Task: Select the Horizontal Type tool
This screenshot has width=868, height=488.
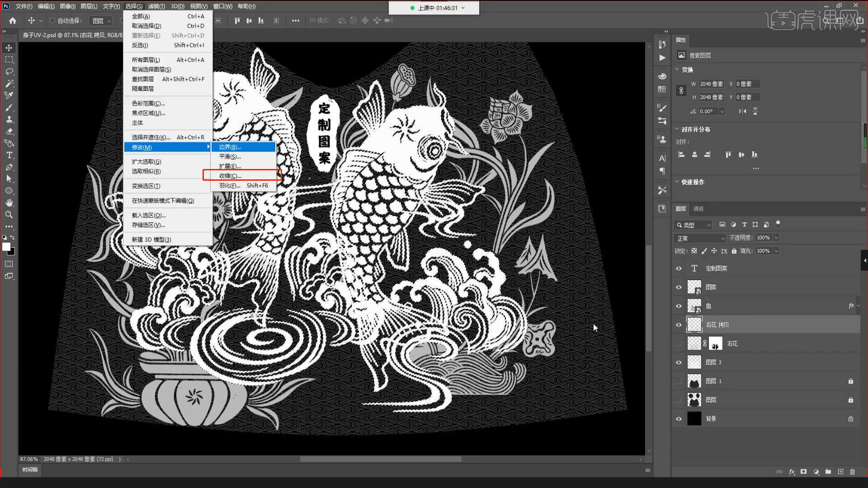Action: [x=9, y=155]
